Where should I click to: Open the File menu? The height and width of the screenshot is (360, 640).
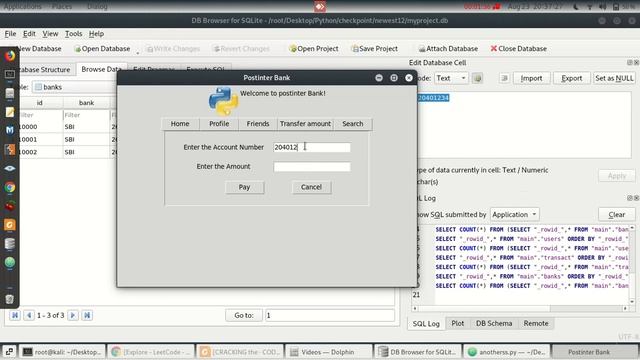(x=10, y=34)
